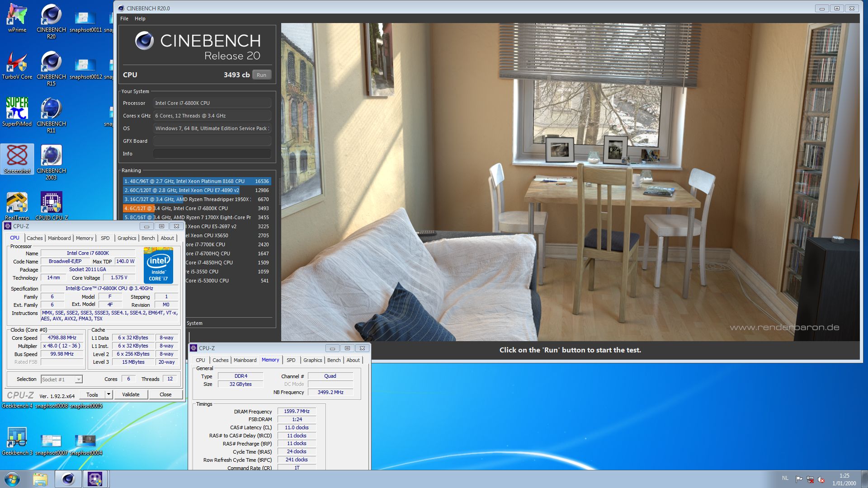Open the snapshot0012 desktop file
This screenshot has width=868, height=488.
pyautogui.click(x=85, y=68)
